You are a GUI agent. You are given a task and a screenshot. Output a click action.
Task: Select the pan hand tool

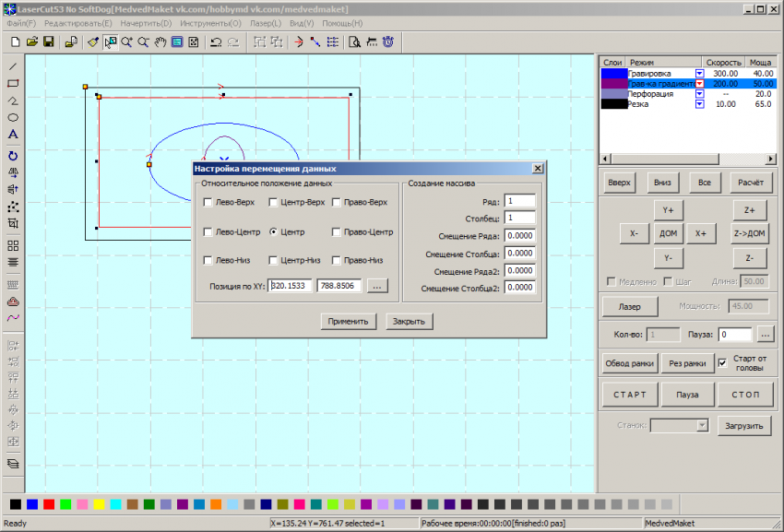coord(160,42)
